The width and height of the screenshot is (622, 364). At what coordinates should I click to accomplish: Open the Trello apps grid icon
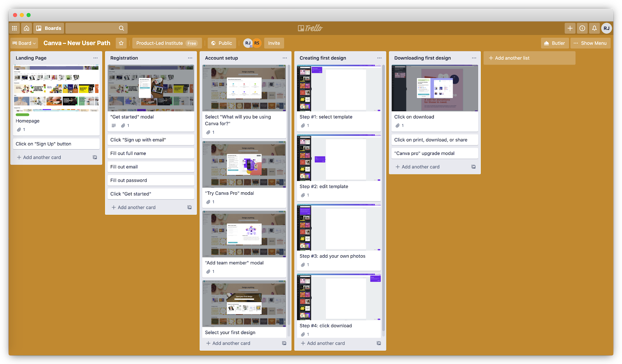click(14, 28)
